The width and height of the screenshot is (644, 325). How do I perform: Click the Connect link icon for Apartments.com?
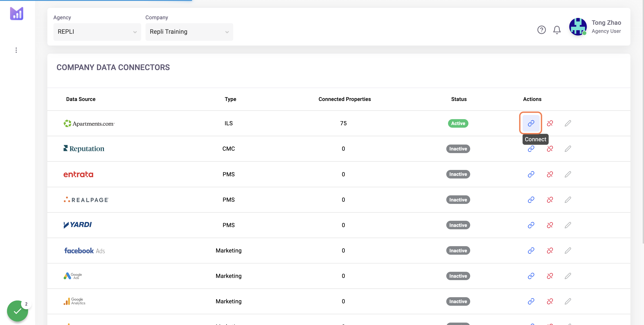531,123
